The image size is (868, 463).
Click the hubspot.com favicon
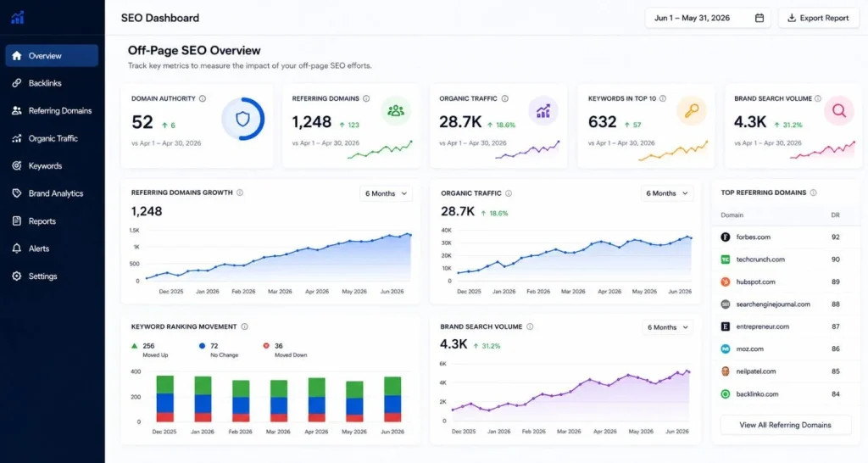726,282
